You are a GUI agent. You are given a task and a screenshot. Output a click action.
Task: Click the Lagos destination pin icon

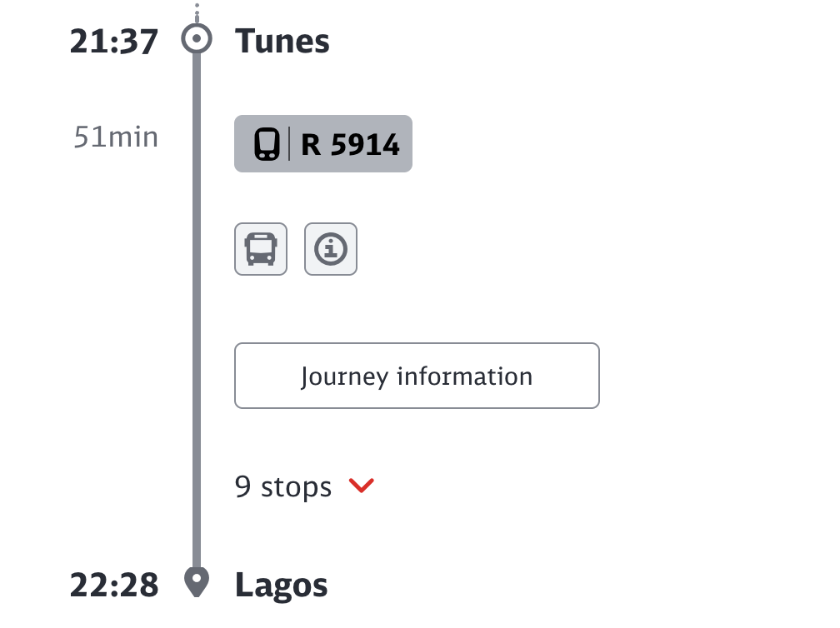tap(197, 582)
